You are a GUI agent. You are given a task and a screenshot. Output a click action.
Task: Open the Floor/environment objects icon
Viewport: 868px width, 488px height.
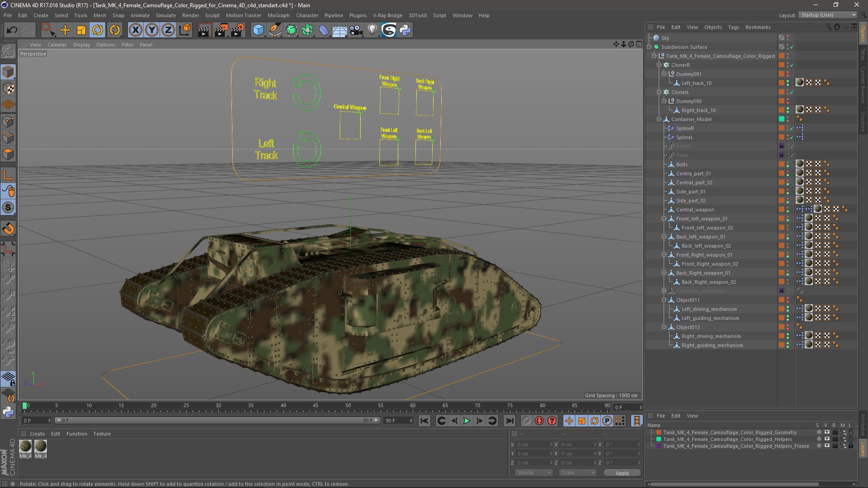click(340, 30)
